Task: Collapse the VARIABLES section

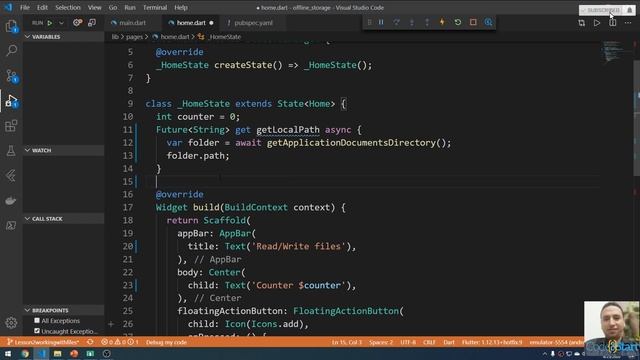Action: point(64,37)
